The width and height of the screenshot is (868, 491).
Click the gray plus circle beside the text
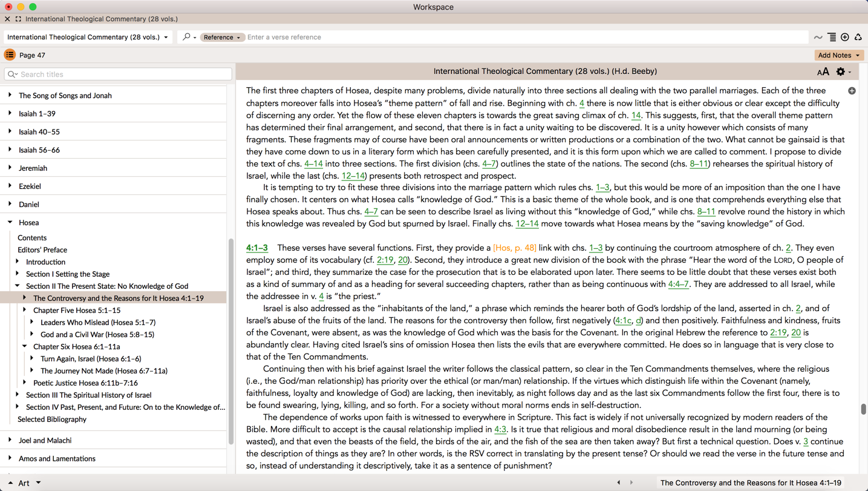852,91
